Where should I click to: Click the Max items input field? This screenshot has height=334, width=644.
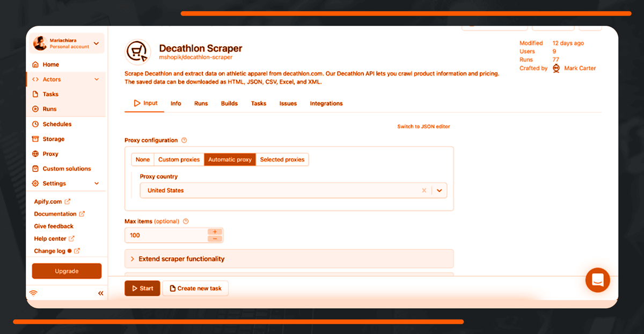click(x=166, y=235)
